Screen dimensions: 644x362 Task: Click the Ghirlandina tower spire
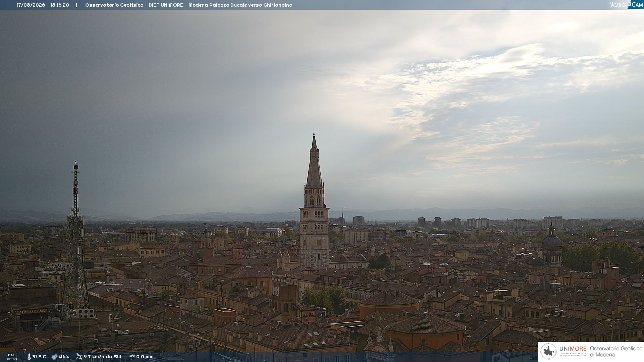(x=314, y=161)
